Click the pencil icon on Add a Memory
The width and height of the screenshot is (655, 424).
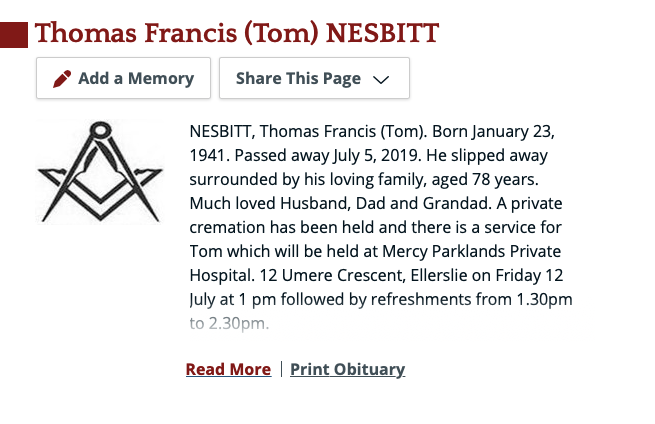pos(63,79)
